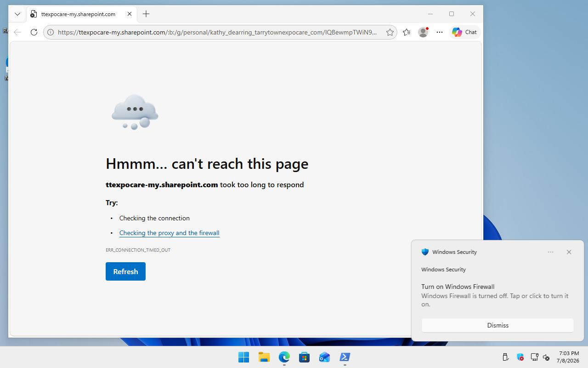Switch to Microsoft Edge on the taskbar
The width and height of the screenshot is (588, 368).
(284, 357)
